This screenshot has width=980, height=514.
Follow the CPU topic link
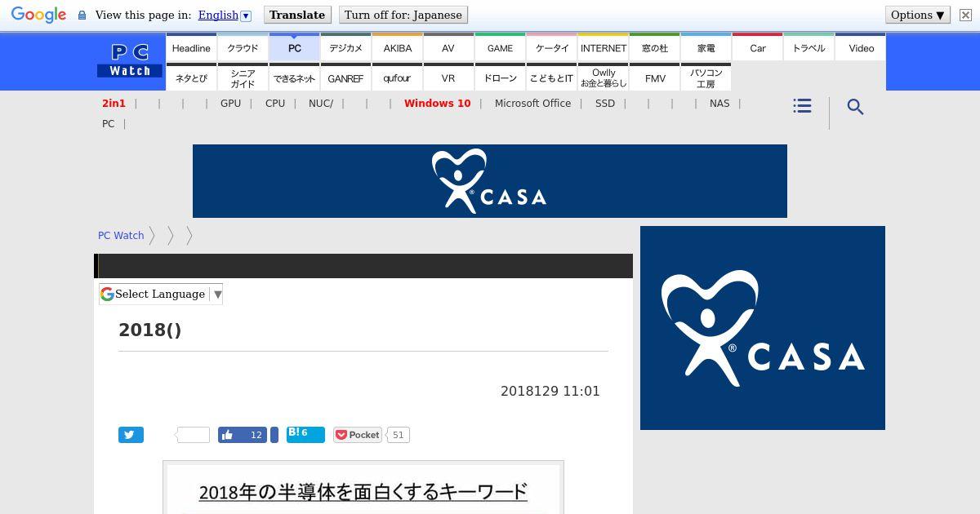[x=275, y=104]
